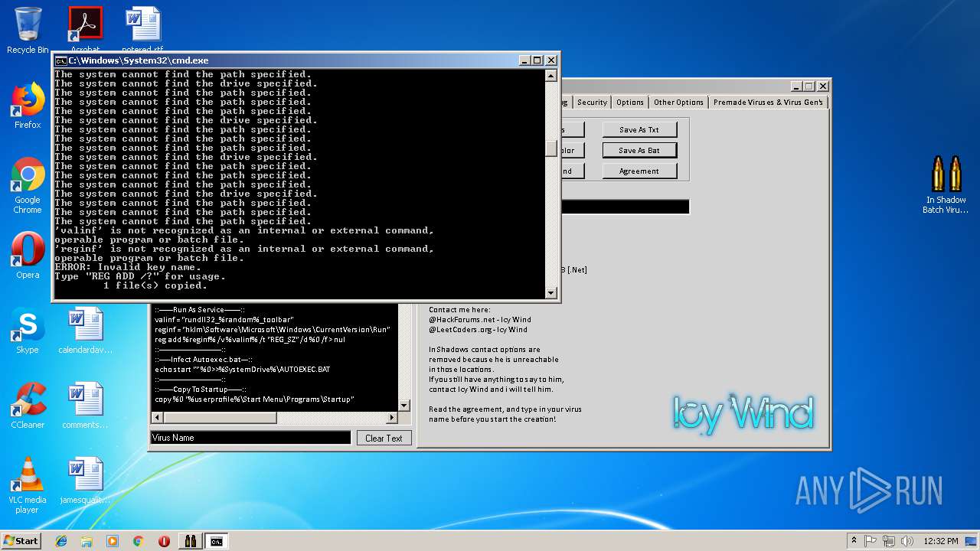Click the reg add %reginf% code line
Screen dimensions: 980x551
(250, 339)
